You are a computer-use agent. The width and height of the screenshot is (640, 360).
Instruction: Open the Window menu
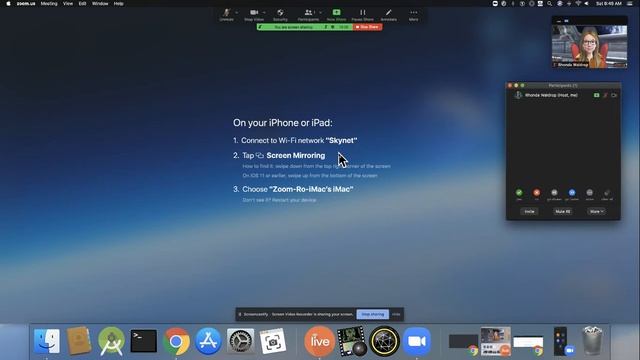tap(100, 4)
